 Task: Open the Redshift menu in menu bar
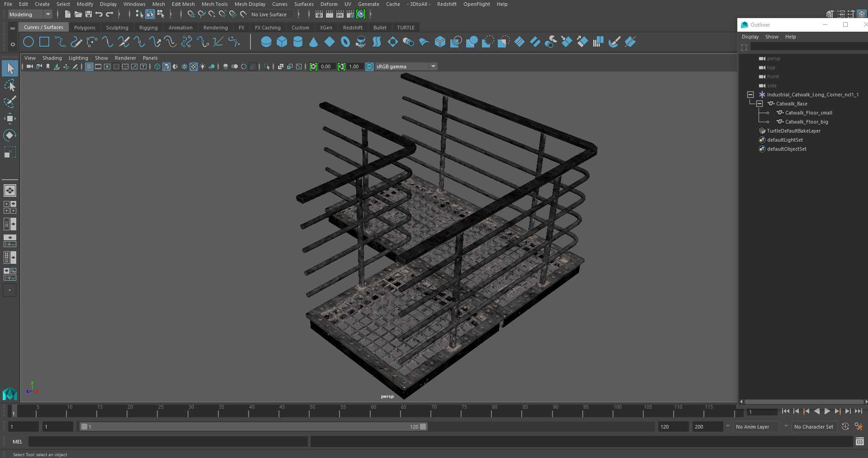tap(447, 4)
